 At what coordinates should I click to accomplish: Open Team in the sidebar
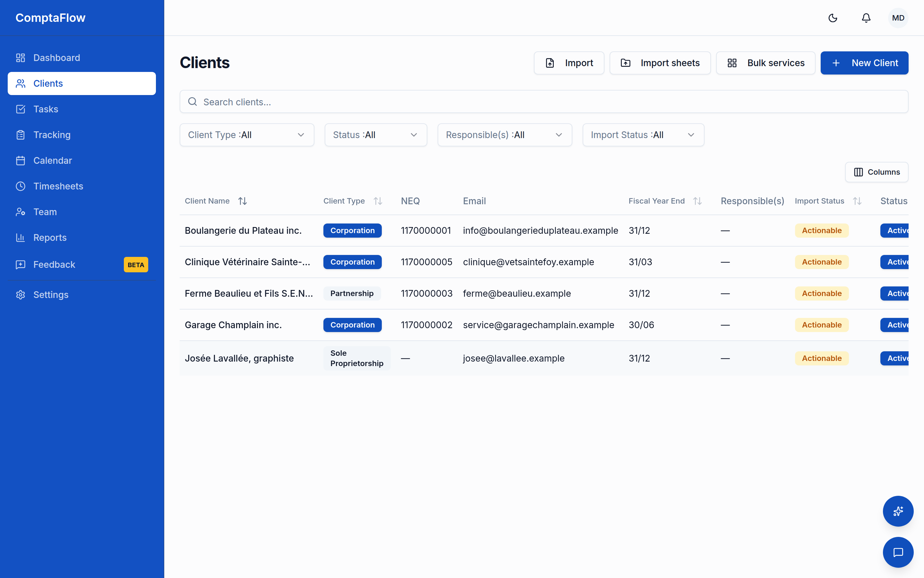click(x=82, y=212)
